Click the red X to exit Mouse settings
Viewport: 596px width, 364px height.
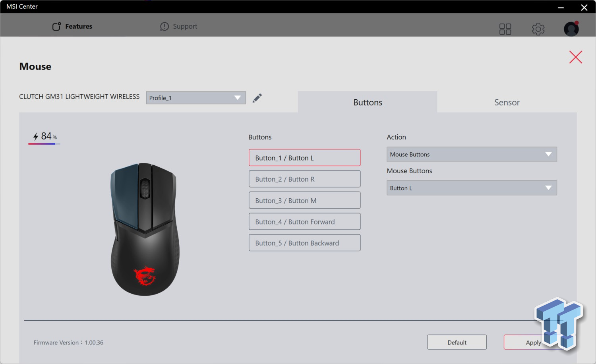[x=575, y=57]
